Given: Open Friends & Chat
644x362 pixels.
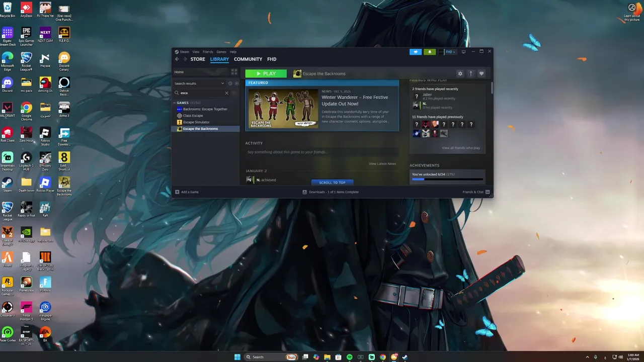Looking at the screenshot, I should pyautogui.click(x=476, y=192).
